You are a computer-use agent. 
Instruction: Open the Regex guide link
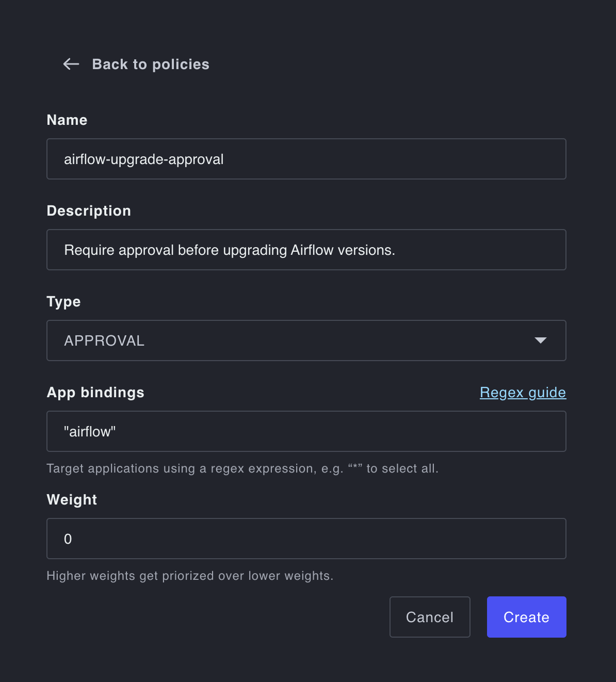point(523,393)
